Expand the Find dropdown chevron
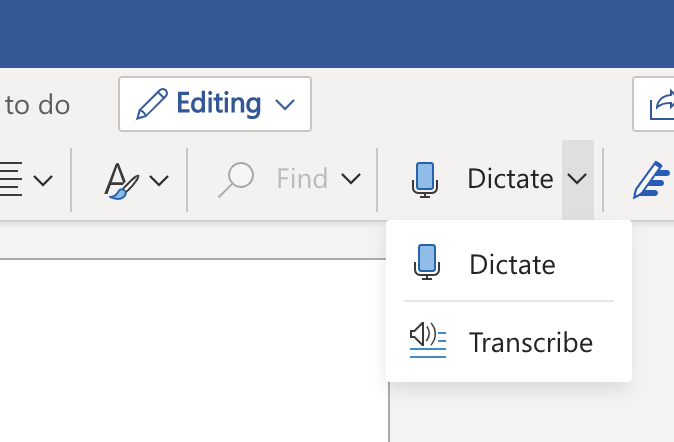 pyautogui.click(x=351, y=178)
